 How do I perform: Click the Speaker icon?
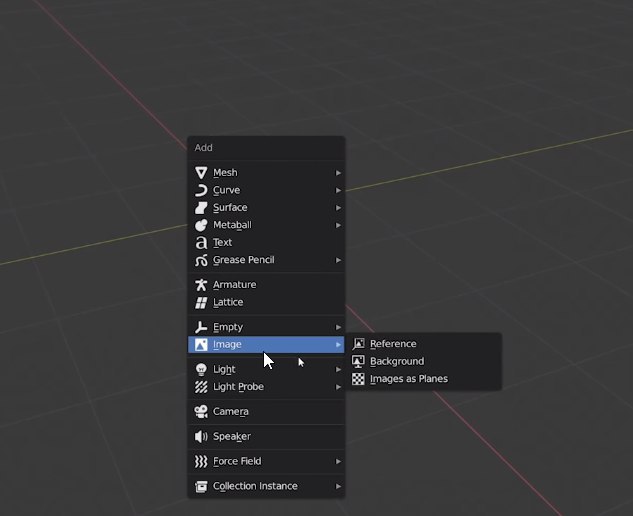[x=201, y=436]
